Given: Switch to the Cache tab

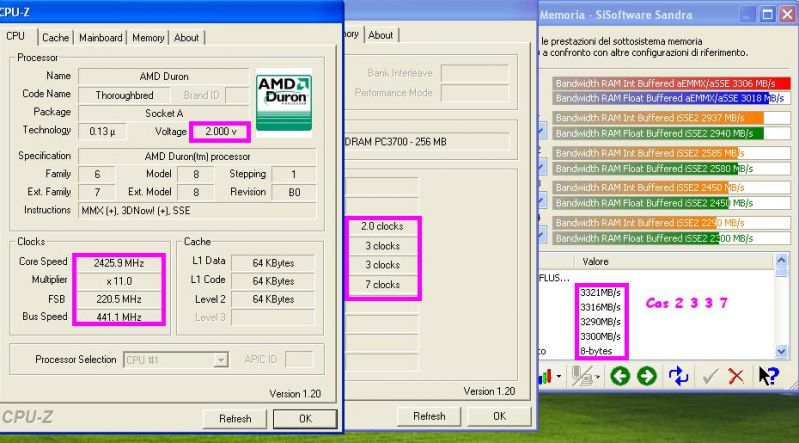Looking at the screenshot, I should click(x=56, y=38).
